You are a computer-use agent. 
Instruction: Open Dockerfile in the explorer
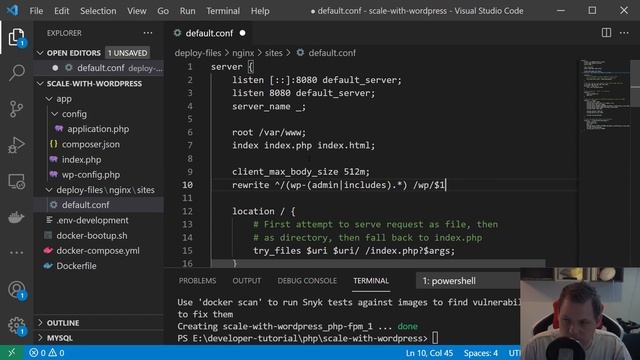tap(76, 266)
